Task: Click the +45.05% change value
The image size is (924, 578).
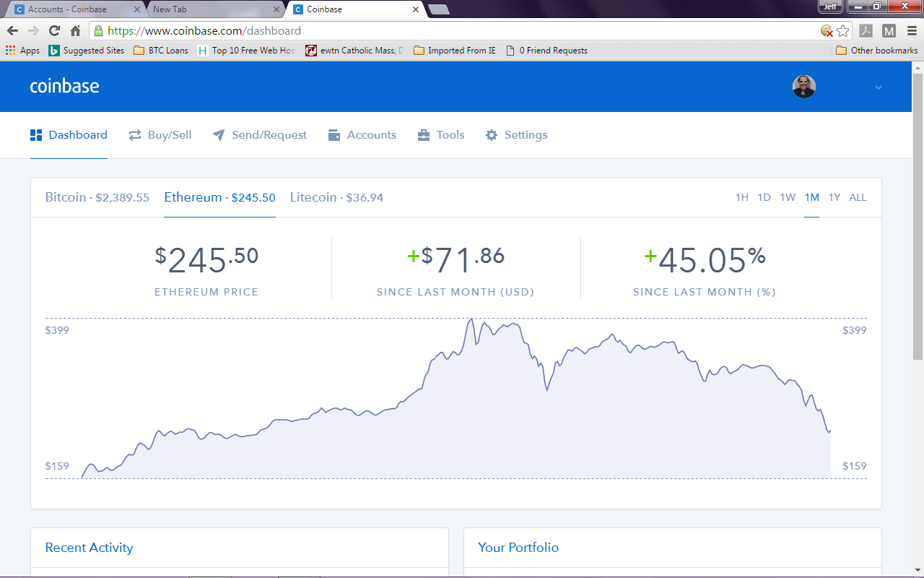Action: (705, 260)
